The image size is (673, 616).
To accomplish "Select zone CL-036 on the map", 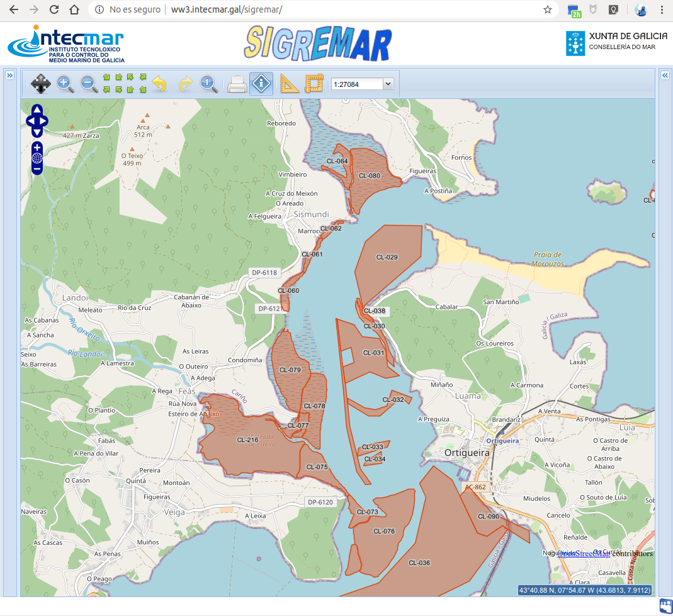I will [419, 562].
